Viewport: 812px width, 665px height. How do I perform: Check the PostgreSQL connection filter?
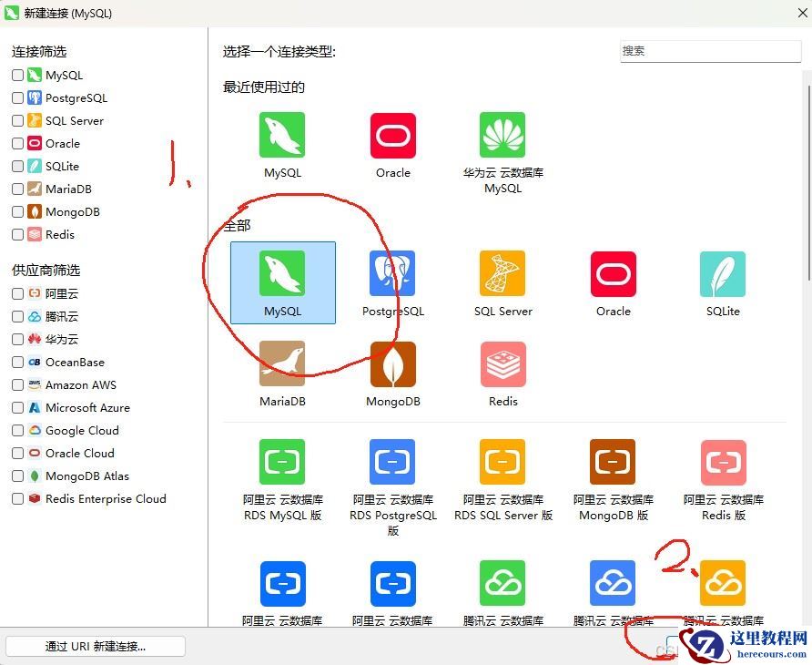[x=17, y=98]
